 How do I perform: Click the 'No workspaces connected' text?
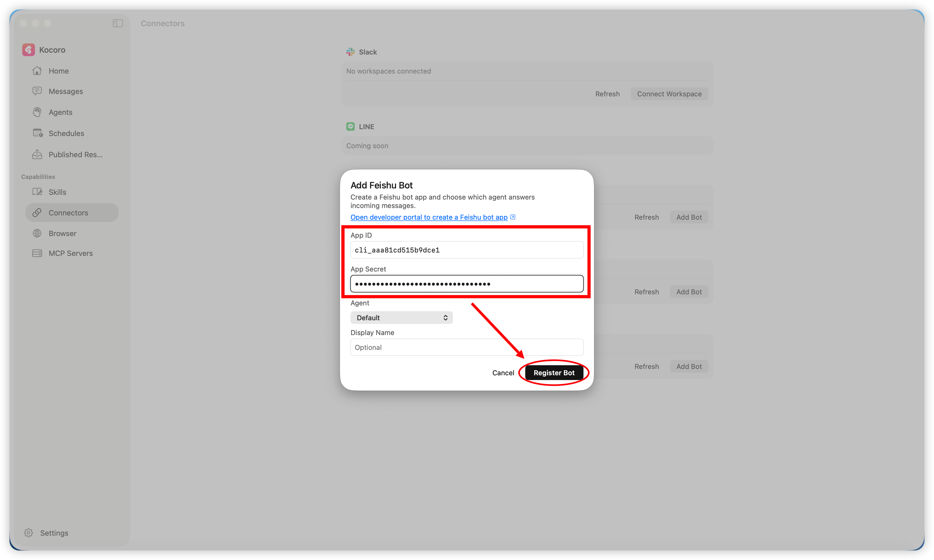[x=388, y=71]
